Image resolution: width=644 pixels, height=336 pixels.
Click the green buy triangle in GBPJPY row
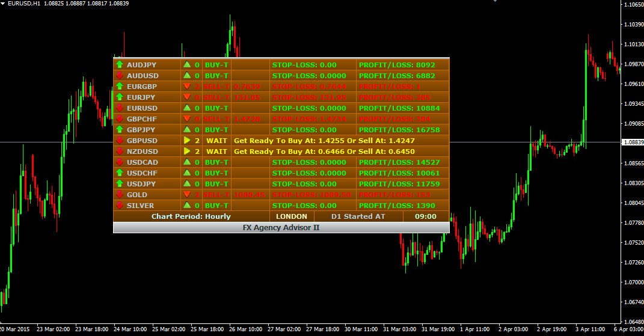point(187,129)
